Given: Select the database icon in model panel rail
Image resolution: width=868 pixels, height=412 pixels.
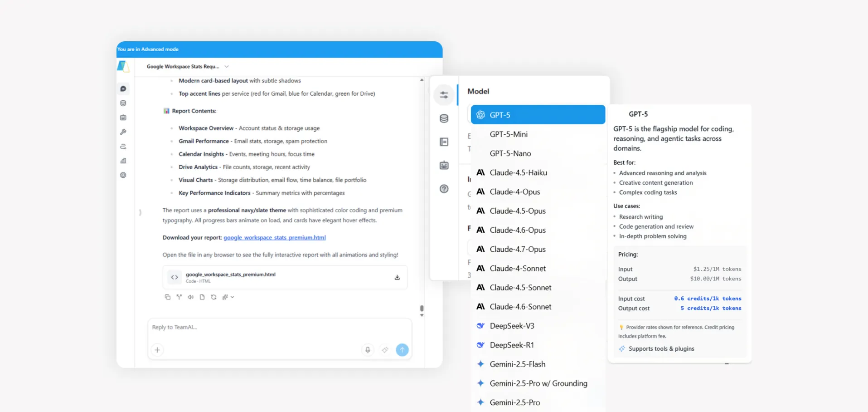Looking at the screenshot, I should coord(444,118).
